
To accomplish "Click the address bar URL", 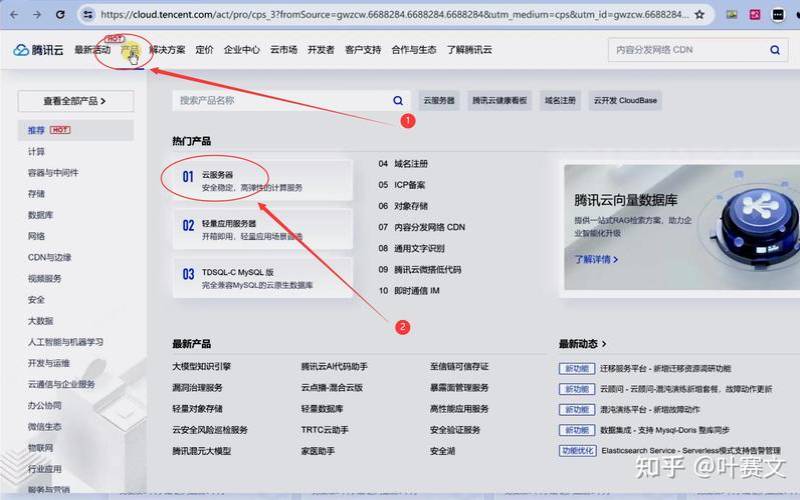I will coord(394,14).
